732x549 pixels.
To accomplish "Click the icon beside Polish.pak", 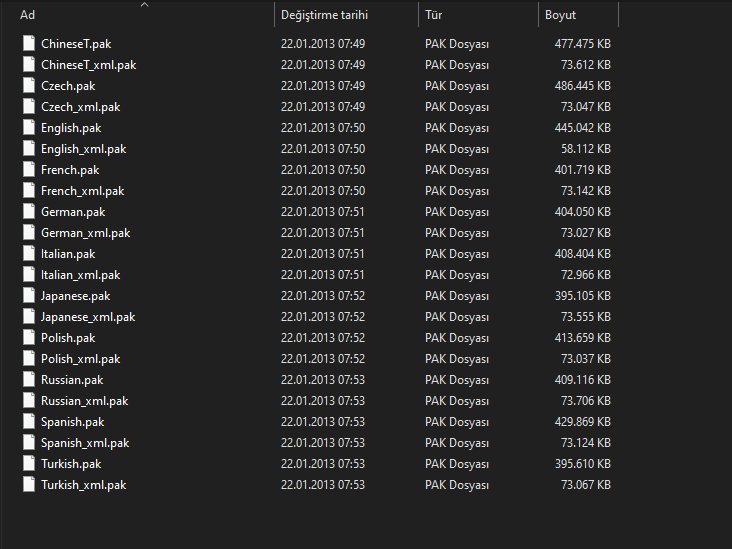I will tap(29, 338).
